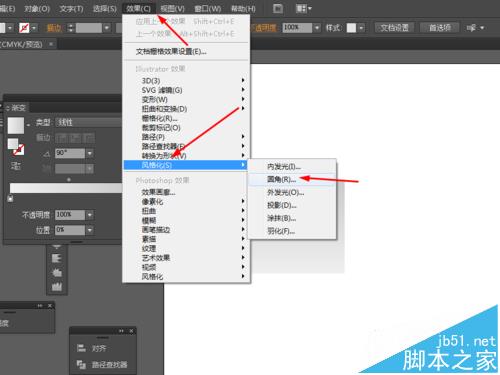Click the gradient fill box swatch
Image resolution: width=500 pixels, height=375 pixels.
click(x=13, y=144)
